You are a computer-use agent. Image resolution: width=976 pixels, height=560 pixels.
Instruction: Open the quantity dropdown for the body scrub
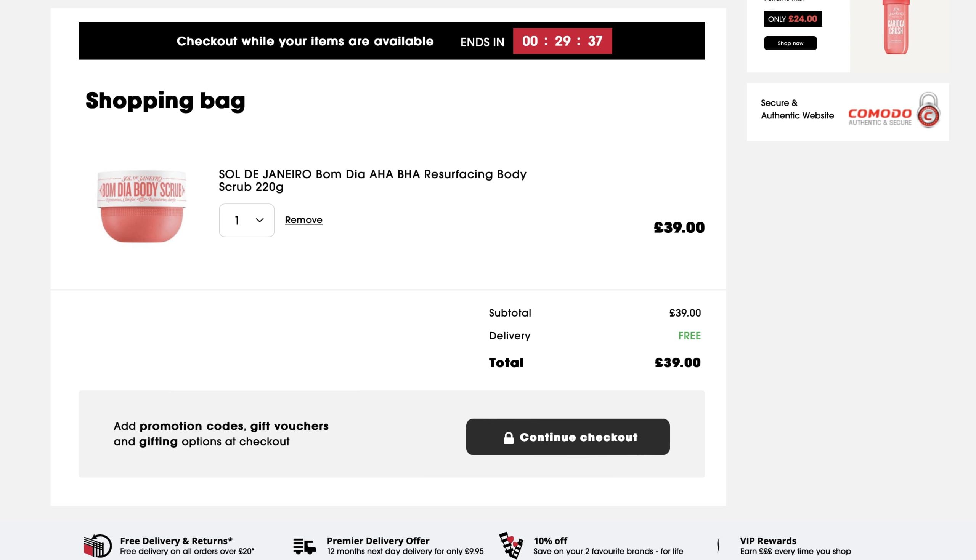coord(246,220)
